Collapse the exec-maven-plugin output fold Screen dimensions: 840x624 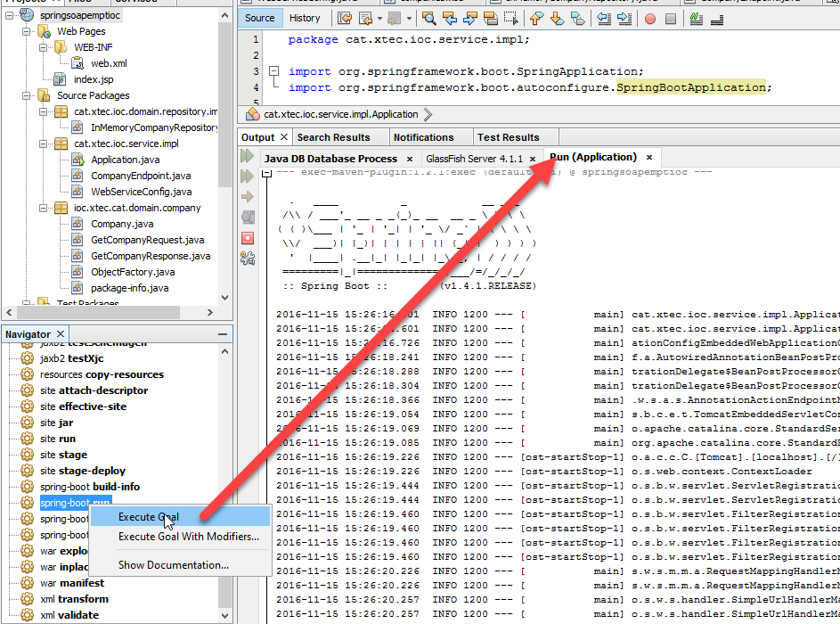[x=266, y=173]
